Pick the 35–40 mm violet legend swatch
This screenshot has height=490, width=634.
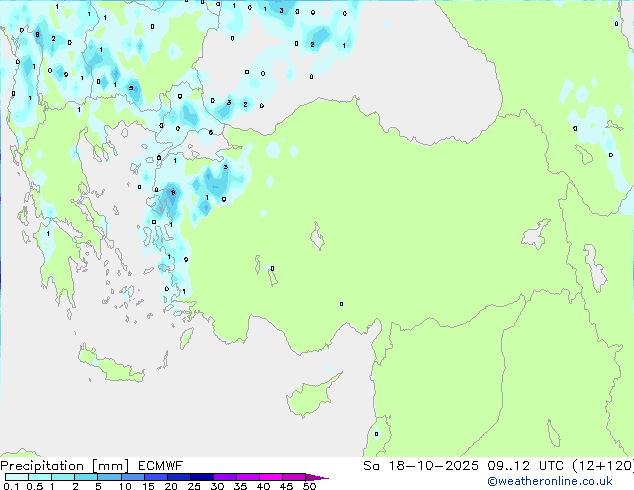(247, 477)
